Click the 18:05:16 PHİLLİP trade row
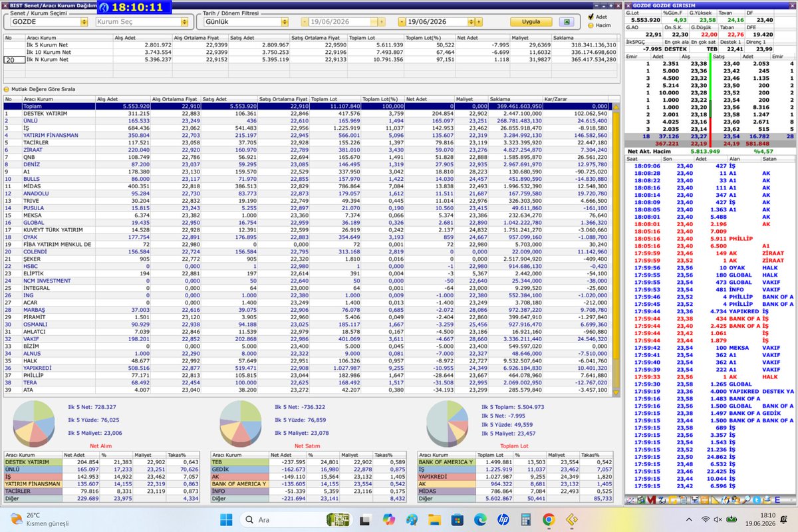Viewport: 798px width, 532px height. pyautogui.click(x=711, y=238)
